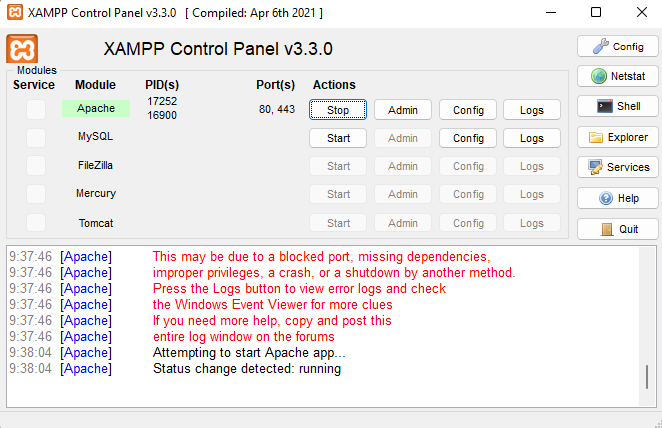Open MySQL Config options
Viewport: 662px width, 428px height.
[468, 138]
